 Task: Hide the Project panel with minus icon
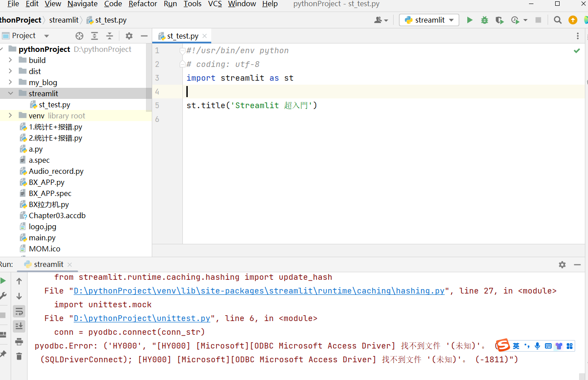pyautogui.click(x=144, y=36)
